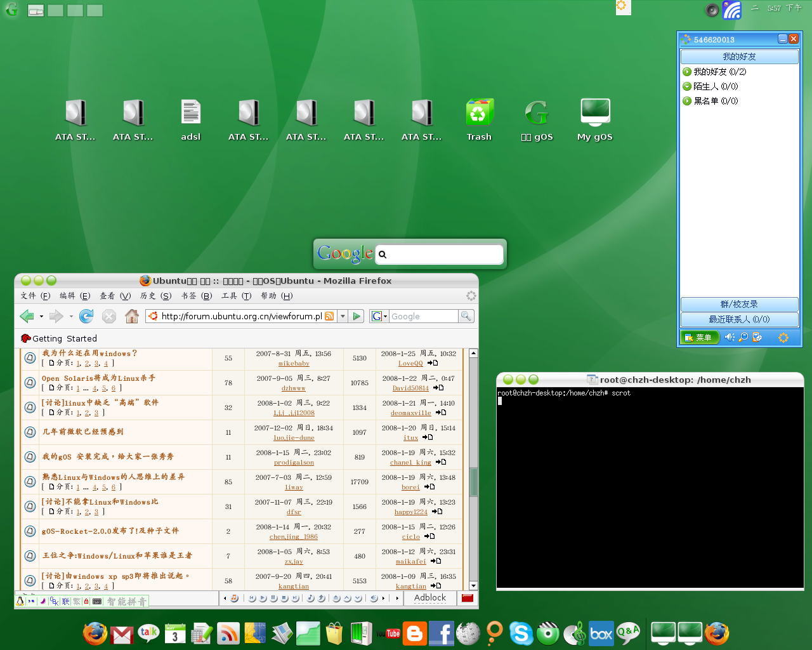Open 工具 (T) menu in Firefox
This screenshot has width=812, height=650.
click(237, 296)
